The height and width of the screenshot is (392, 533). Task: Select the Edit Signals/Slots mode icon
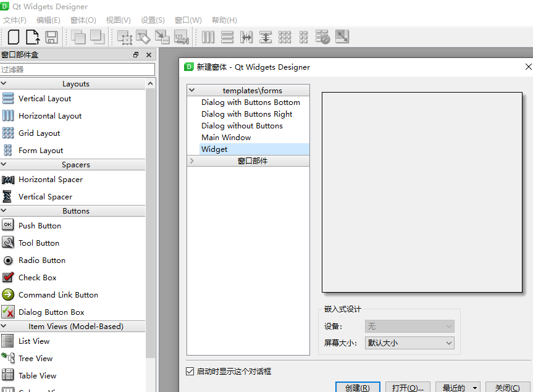tap(143, 37)
